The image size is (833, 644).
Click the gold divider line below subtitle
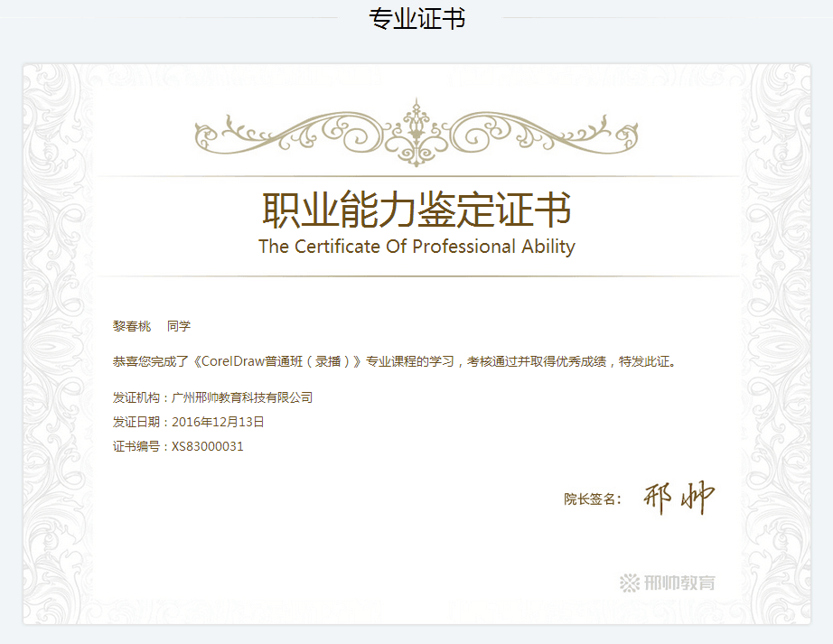(417, 276)
